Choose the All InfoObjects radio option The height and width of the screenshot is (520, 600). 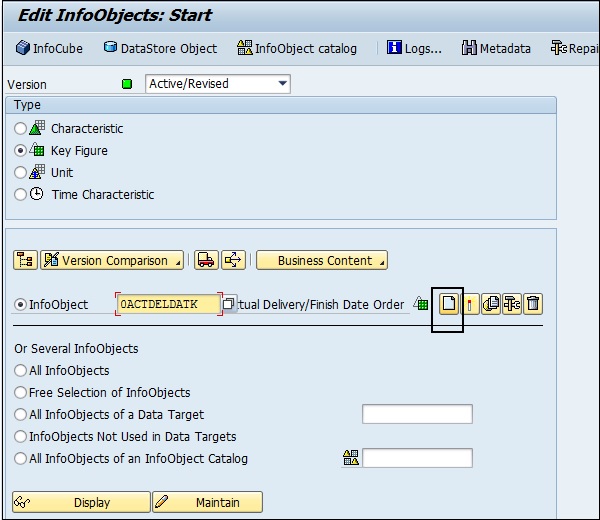tap(21, 370)
